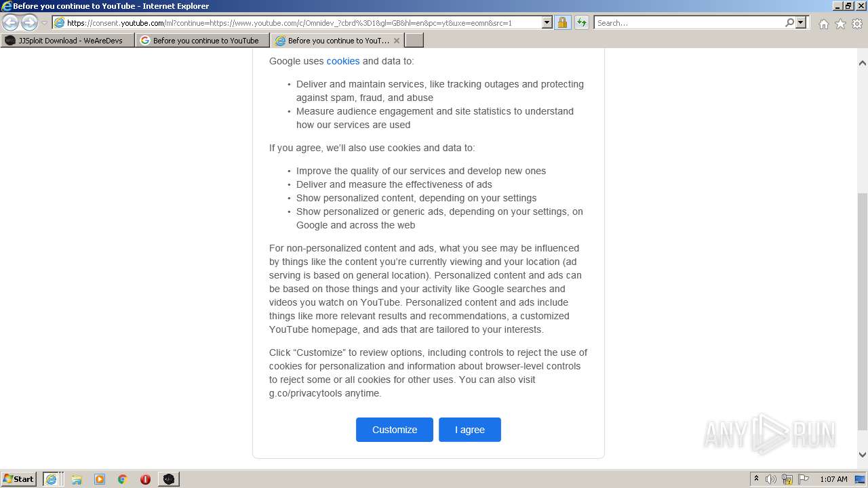868x488 pixels.
Task: Click the address bar URL field
Action: 296,22
